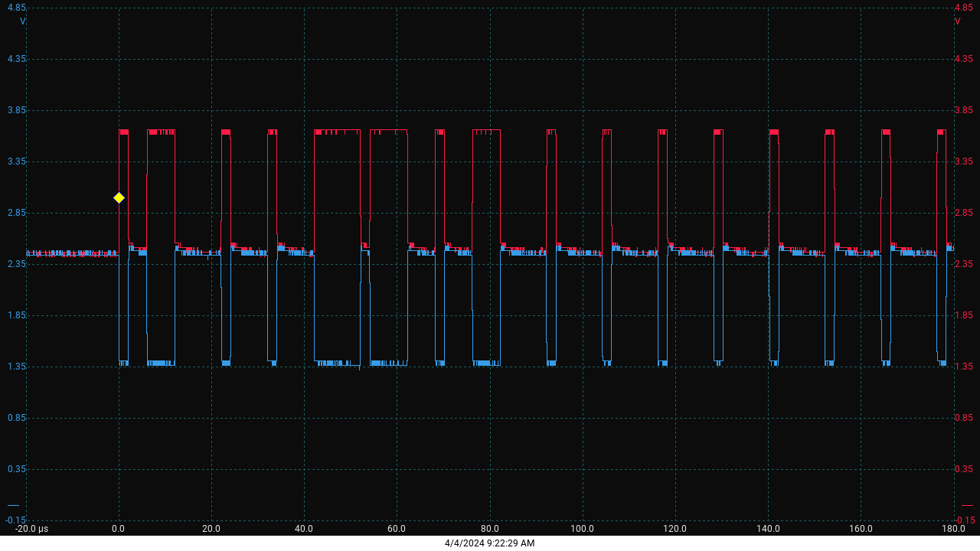This screenshot has width=980, height=551.
Task: Click the red 3.85 voltage axis label
Action: tap(964, 110)
